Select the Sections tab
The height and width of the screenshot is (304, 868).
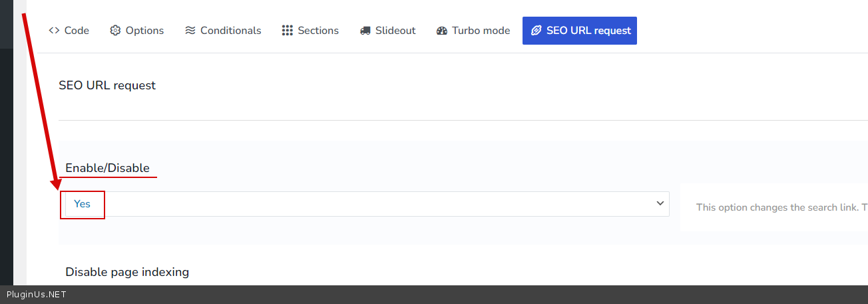point(318,31)
